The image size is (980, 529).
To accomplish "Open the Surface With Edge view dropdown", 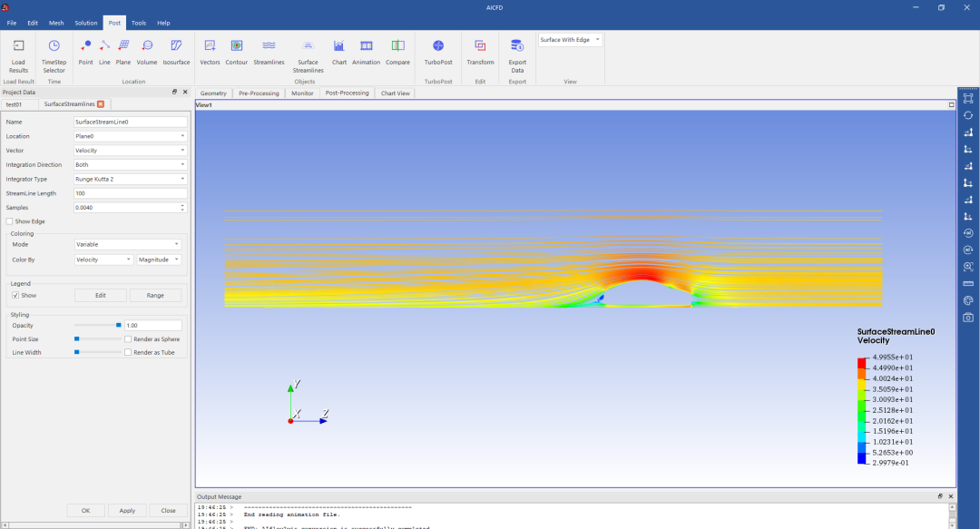I will [570, 40].
